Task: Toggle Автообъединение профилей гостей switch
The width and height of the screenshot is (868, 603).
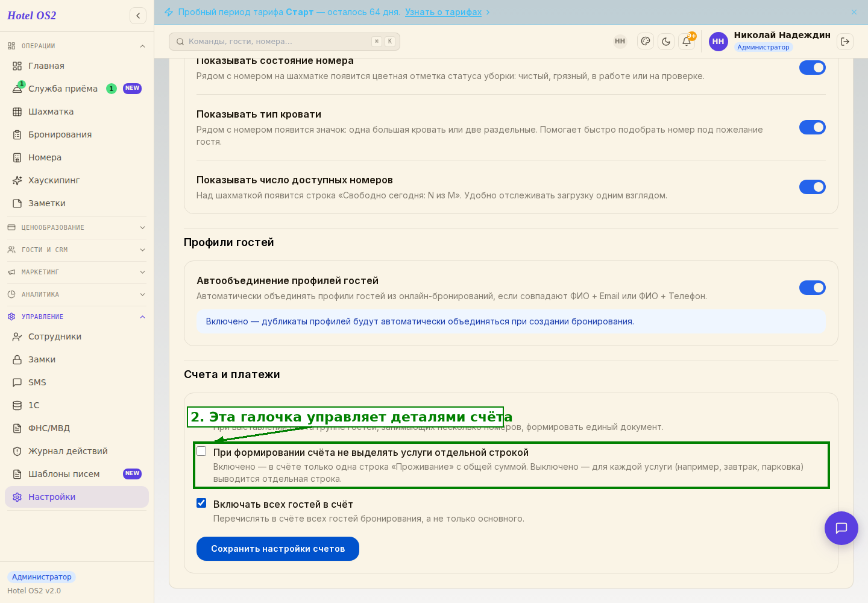Action: (813, 288)
